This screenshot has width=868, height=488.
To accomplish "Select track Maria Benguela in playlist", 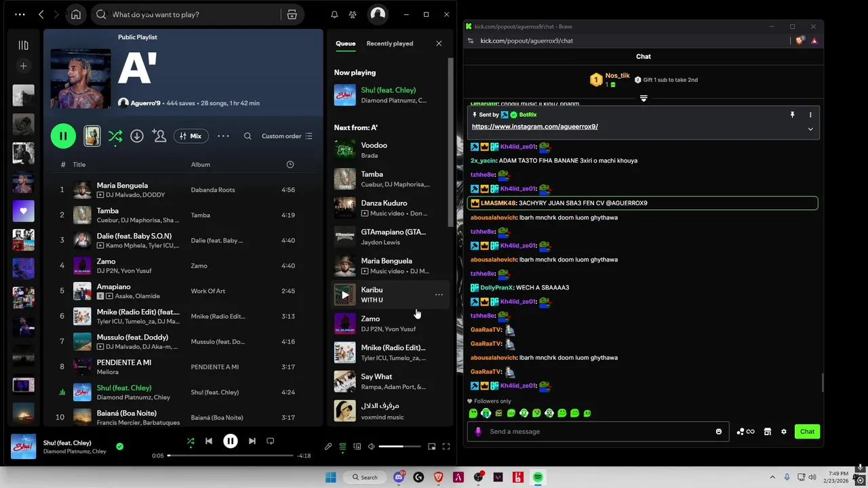I will [x=183, y=190].
